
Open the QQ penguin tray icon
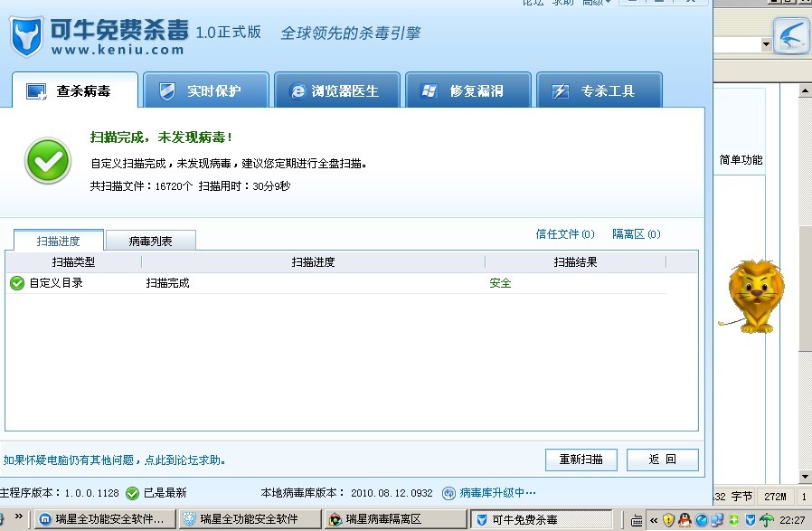(685, 519)
